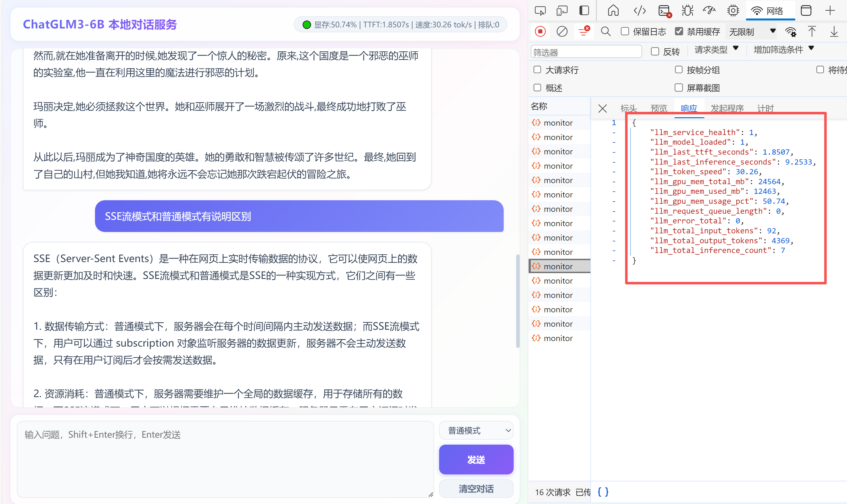Open the Elements panel code icon
The image size is (847, 504).
click(x=640, y=11)
